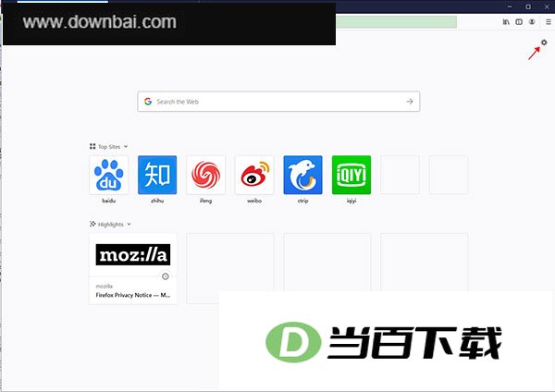
Task: Click the Top Sites grid icon
Action: point(92,146)
